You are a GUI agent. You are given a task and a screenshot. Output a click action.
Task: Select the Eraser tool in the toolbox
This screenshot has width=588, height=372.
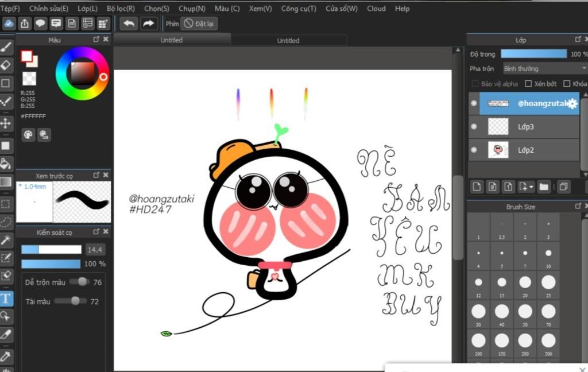tap(6, 65)
